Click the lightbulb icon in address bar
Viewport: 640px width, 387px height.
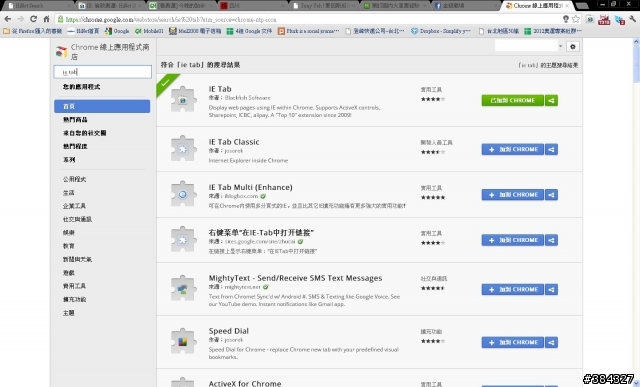566,19
